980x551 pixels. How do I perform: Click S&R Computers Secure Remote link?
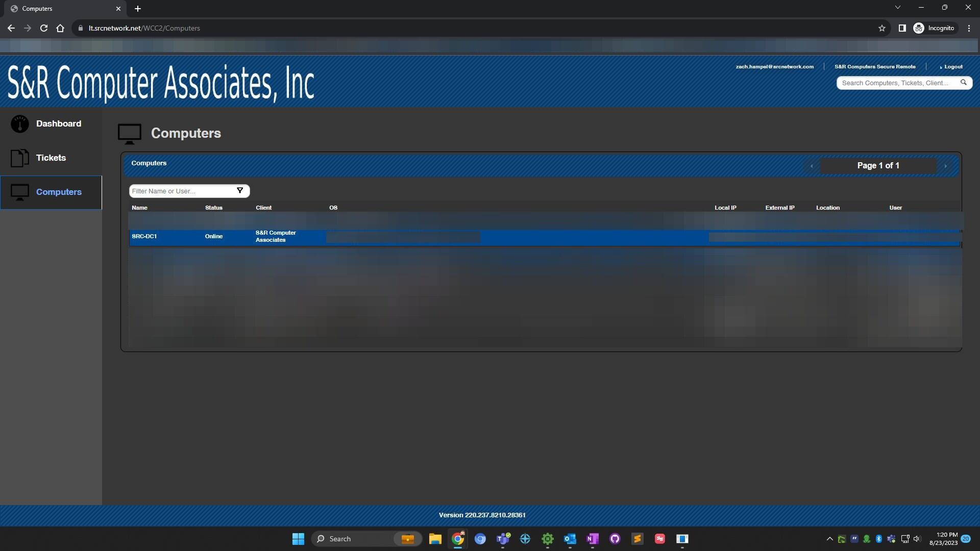coord(875,67)
